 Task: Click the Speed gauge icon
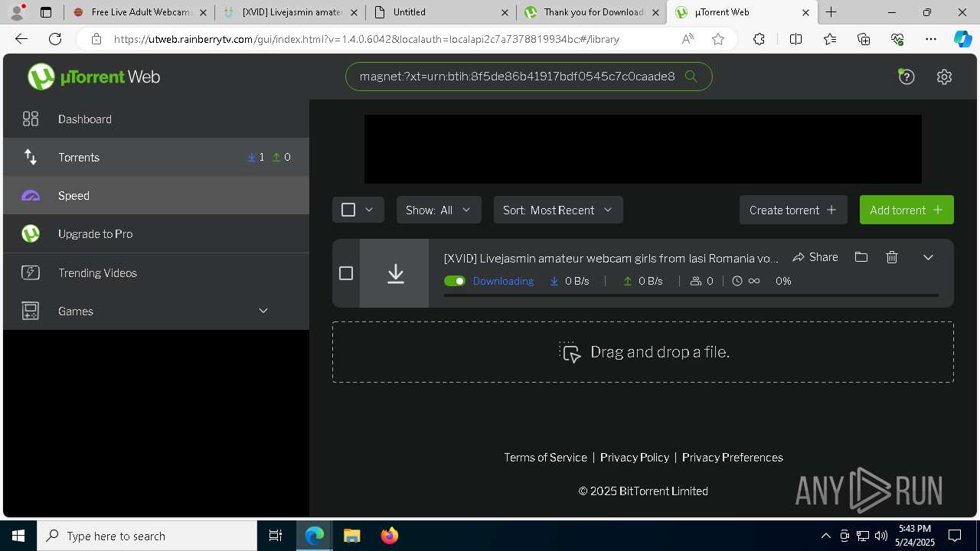31,196
